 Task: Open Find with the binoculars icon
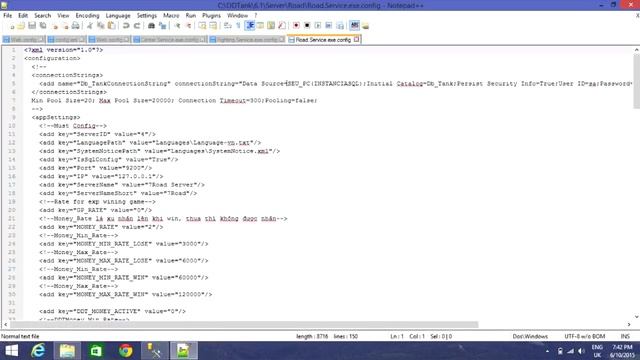pyautogui.click(x=151, y=26)
